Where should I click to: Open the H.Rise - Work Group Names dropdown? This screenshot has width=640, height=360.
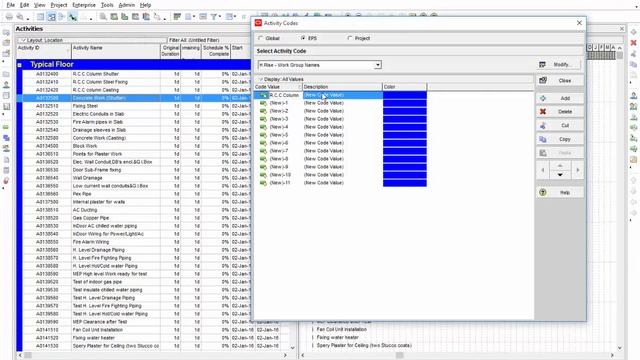pyautogui.click(x=378, y=65)
